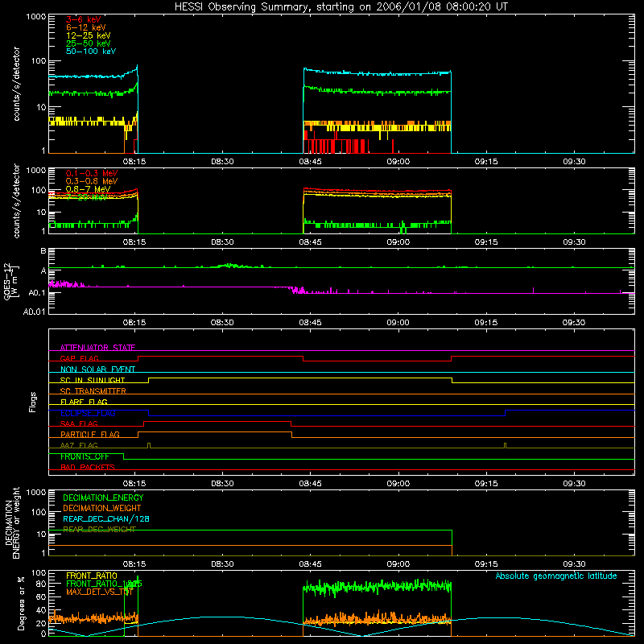Select the PARTICLE_FLAG label
Viewport: 644px width, 644px height.
(90, 435)
